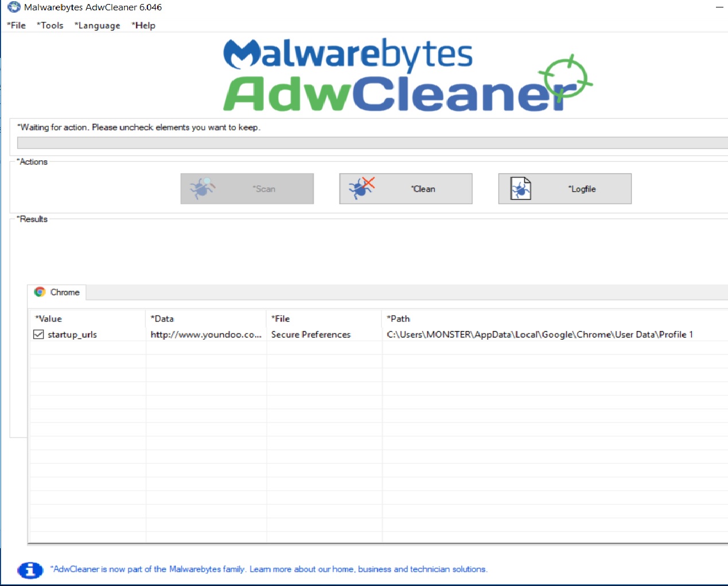Click the Chrome browser icon in results tab

pos(40,292)
